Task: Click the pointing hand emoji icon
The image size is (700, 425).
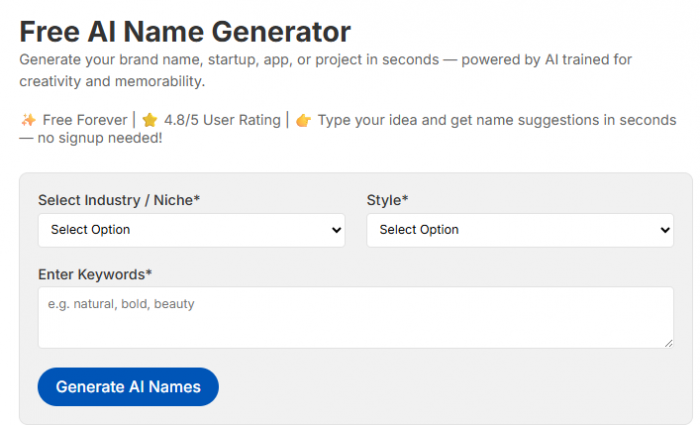Action: pos(304,120)
